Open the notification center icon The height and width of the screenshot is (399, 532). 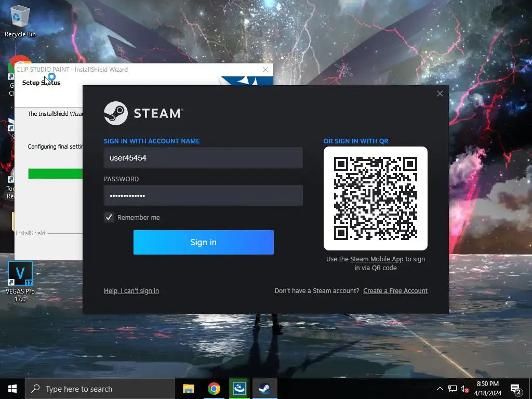(x=516, y=389)
